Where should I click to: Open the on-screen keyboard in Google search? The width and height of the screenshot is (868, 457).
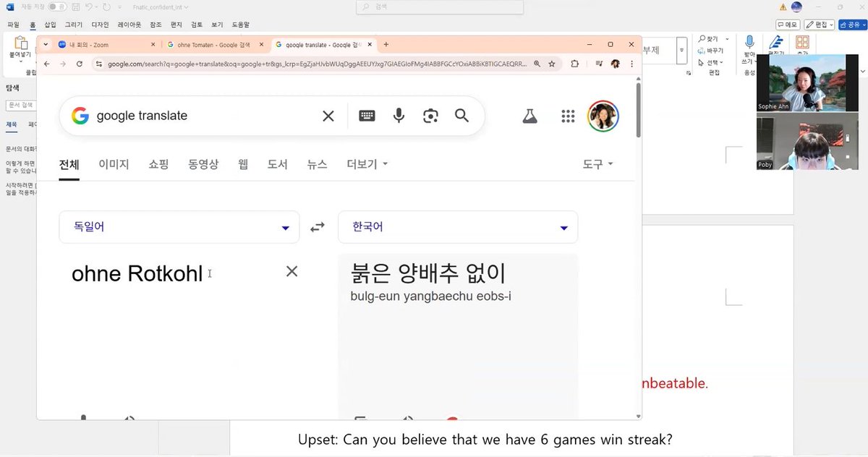(x=367, y=116)
